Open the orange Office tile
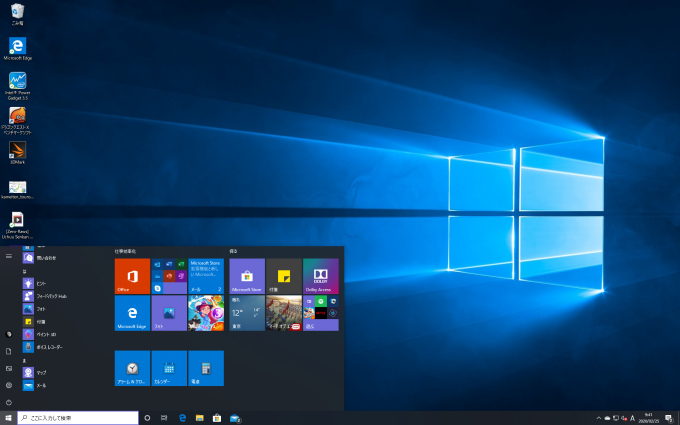Screen dimensions: 680x425 click(x=132, y=276)
